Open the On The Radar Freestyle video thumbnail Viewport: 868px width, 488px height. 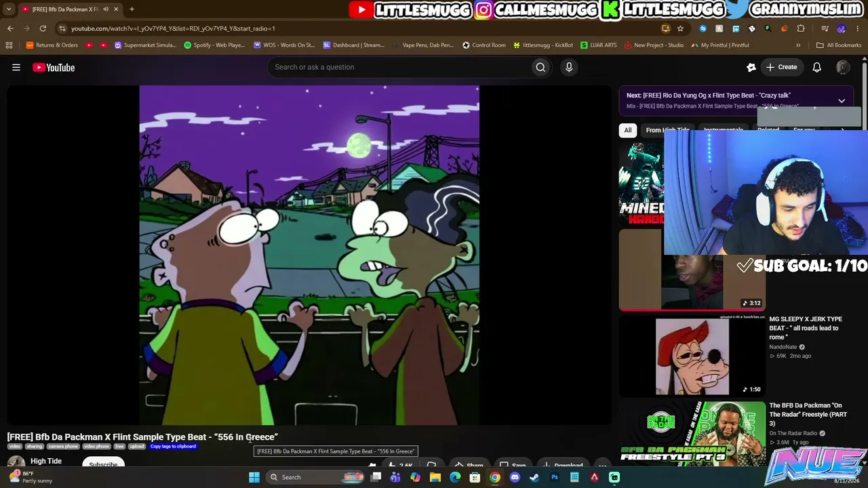[692, 434]
